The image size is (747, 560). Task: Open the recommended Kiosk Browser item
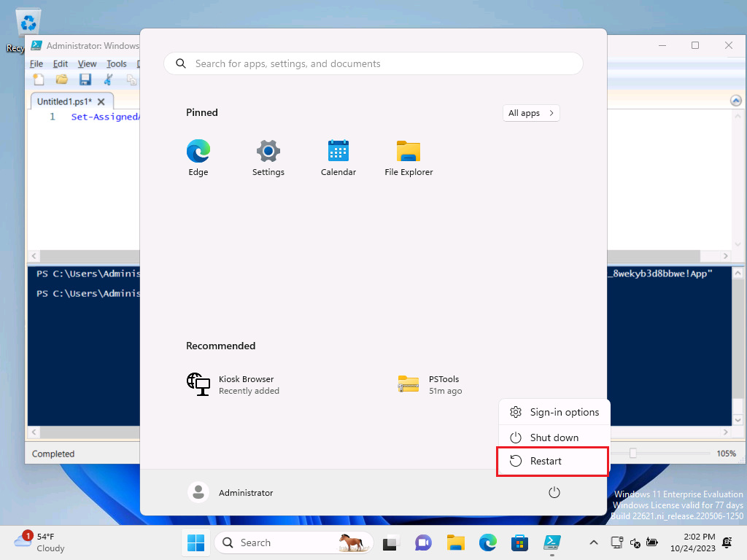pyautogui.click(x=233, y=385)
